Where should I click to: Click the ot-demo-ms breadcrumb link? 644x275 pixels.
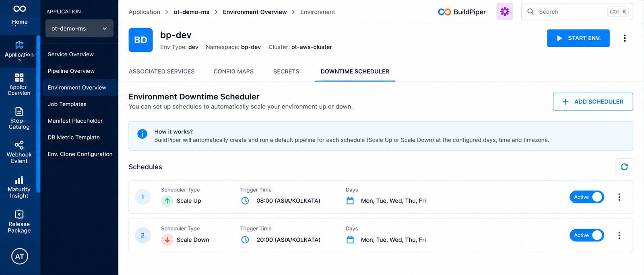pyautogui.click(x=191, y=12)
